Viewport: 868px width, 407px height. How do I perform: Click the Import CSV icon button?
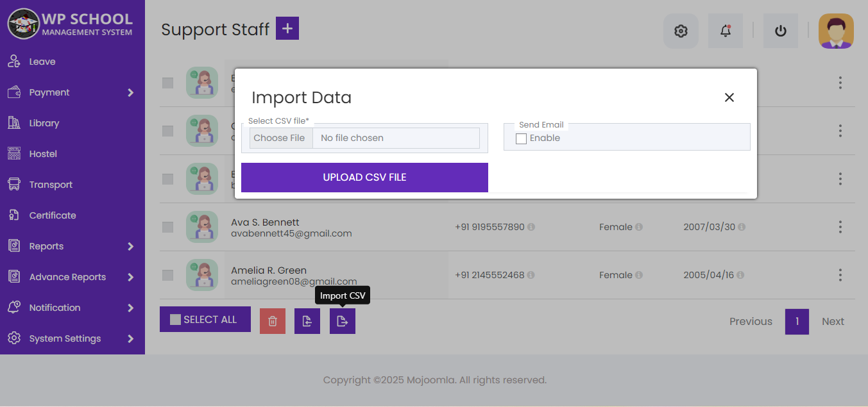point(343,321)
